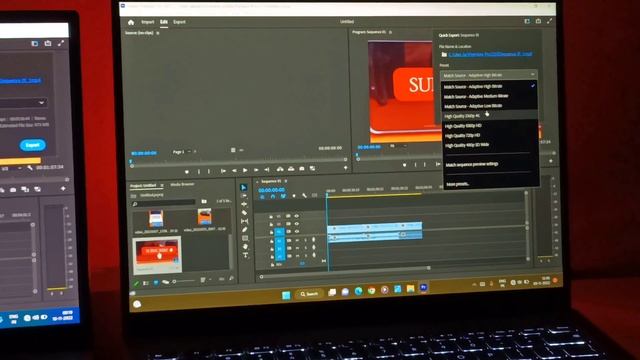
Task: Click the Source monitor blue timecode
Action: (x=144, y=153)
